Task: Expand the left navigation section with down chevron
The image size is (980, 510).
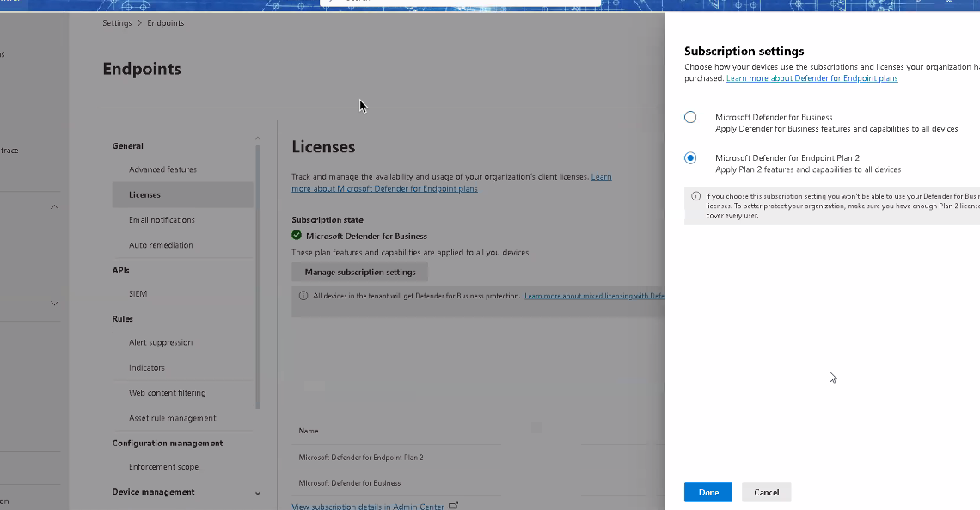Action: pos(54,303)
